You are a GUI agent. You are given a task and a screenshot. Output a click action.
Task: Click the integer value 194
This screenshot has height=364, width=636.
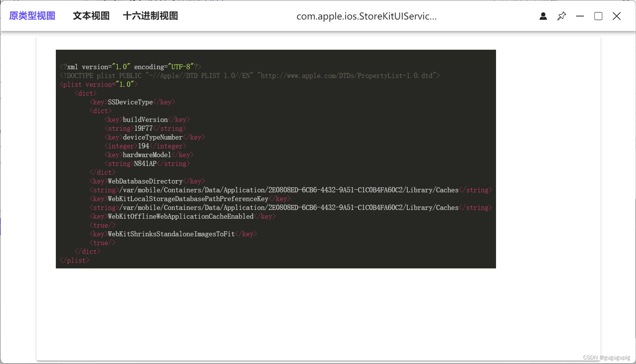[145, 146]
